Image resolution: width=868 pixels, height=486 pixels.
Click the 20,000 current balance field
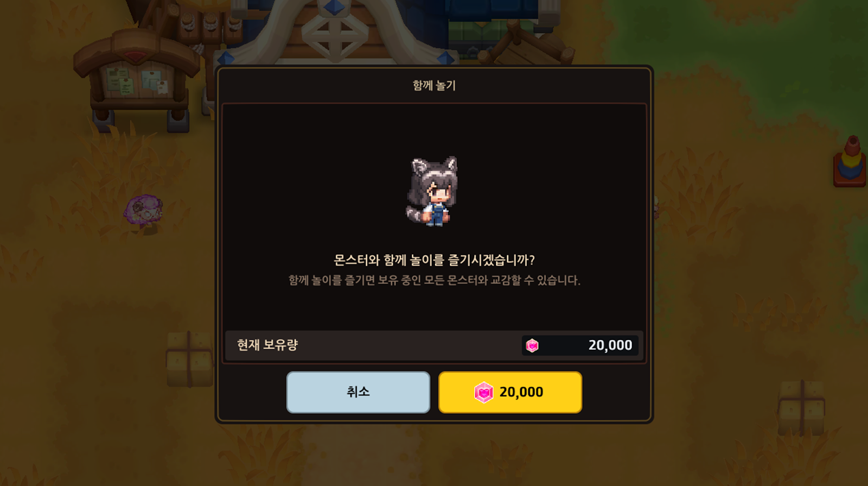[x=580, y=345]
